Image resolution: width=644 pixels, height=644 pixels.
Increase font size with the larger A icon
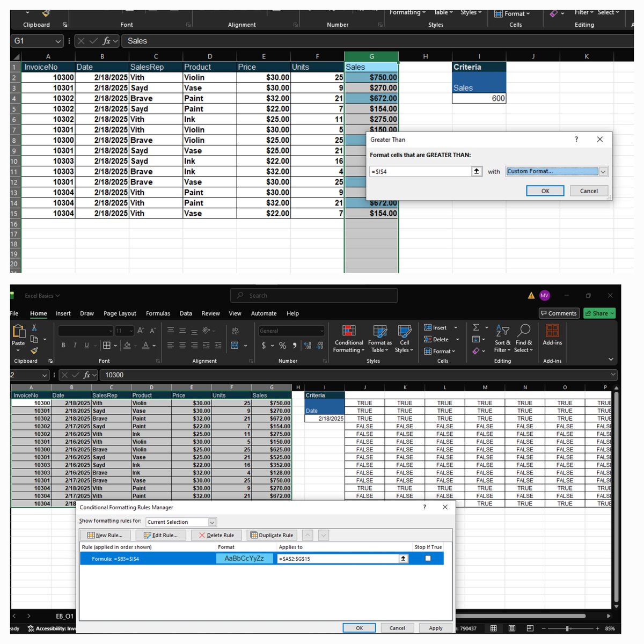[x=141, y=331]
